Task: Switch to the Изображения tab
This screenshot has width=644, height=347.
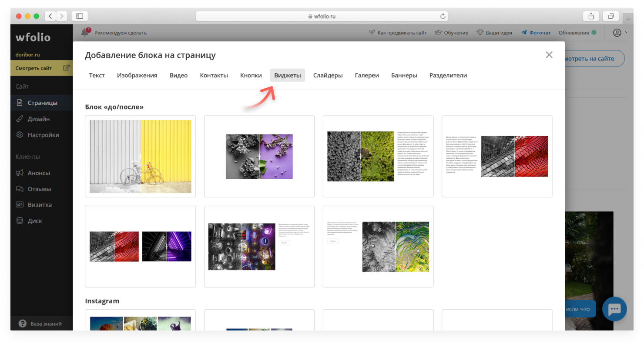Action: (137, 75)
